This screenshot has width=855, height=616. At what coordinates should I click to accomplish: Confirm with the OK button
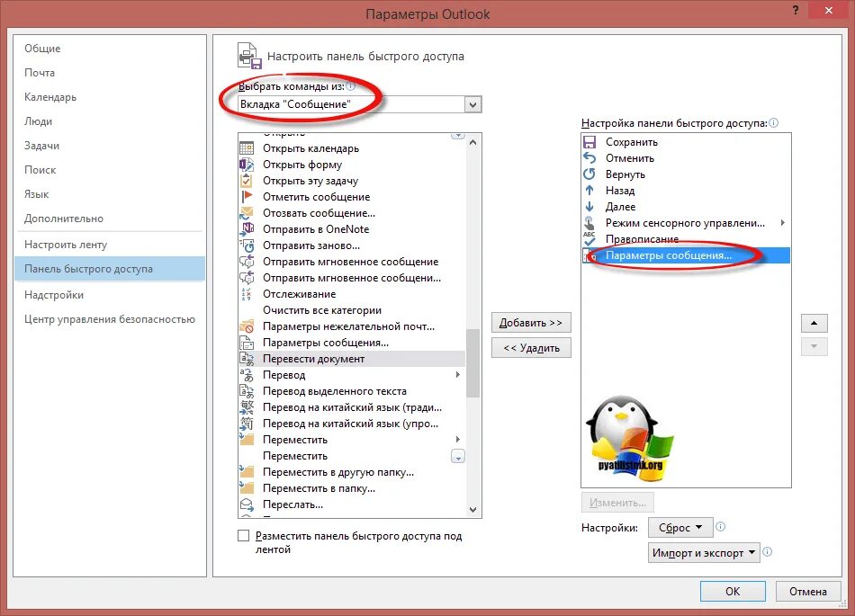pos(733,592)
